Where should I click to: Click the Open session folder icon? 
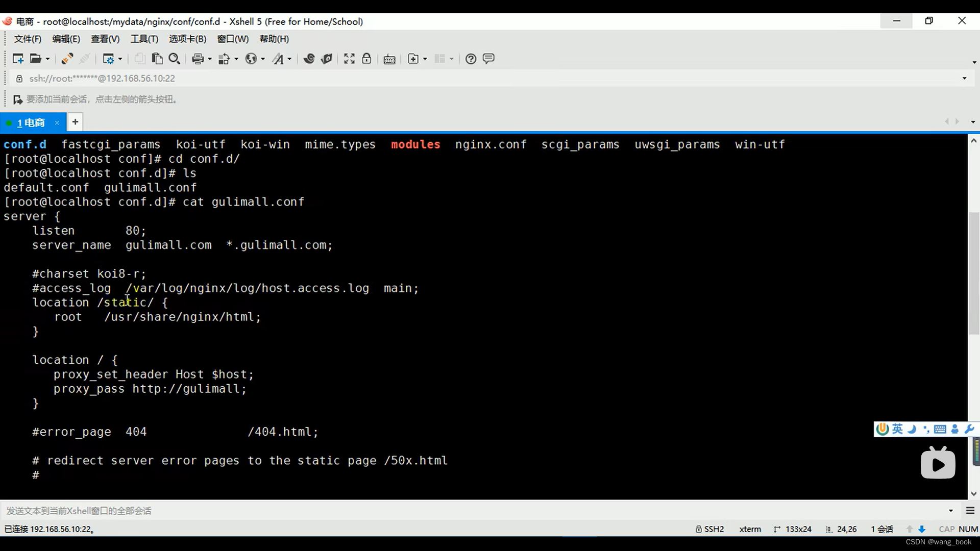point(35,59)
